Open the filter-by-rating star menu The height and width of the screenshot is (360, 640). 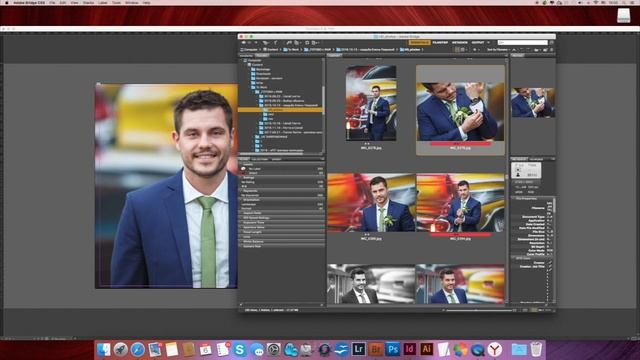(476, 50)
